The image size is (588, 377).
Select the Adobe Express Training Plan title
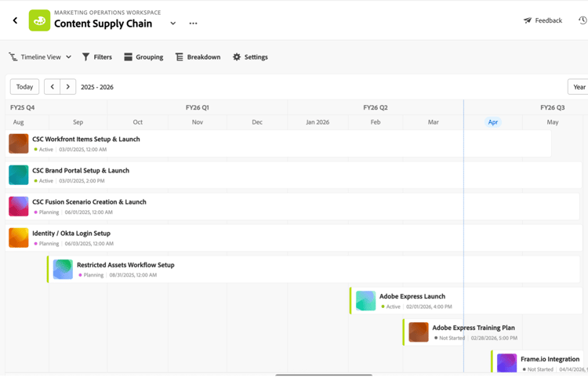coord(474,328)
